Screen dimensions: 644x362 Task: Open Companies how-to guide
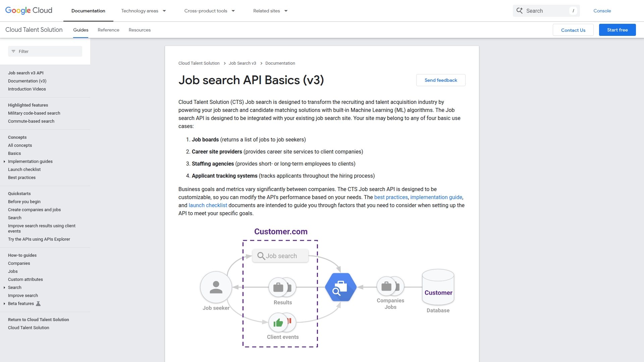tap(19, 263)
